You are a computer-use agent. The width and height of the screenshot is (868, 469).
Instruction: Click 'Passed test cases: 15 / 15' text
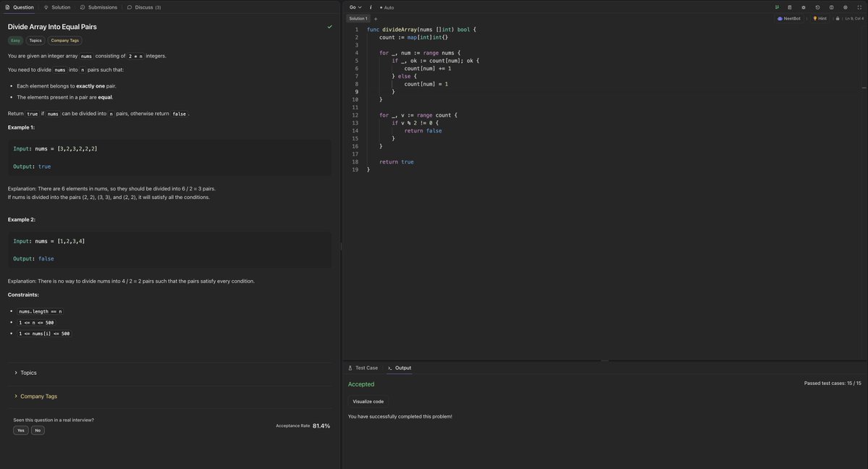833,383
